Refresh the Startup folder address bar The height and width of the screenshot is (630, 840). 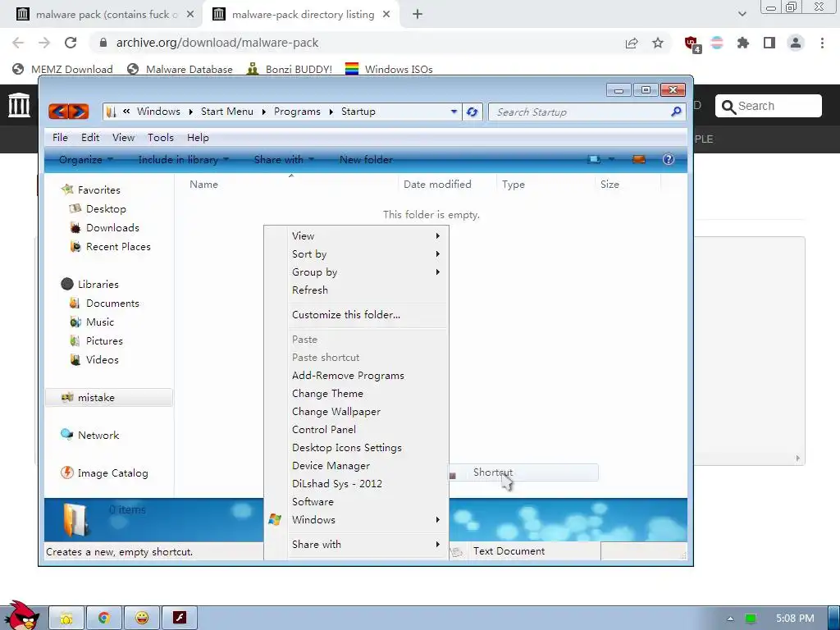click(x=472, y=112)
